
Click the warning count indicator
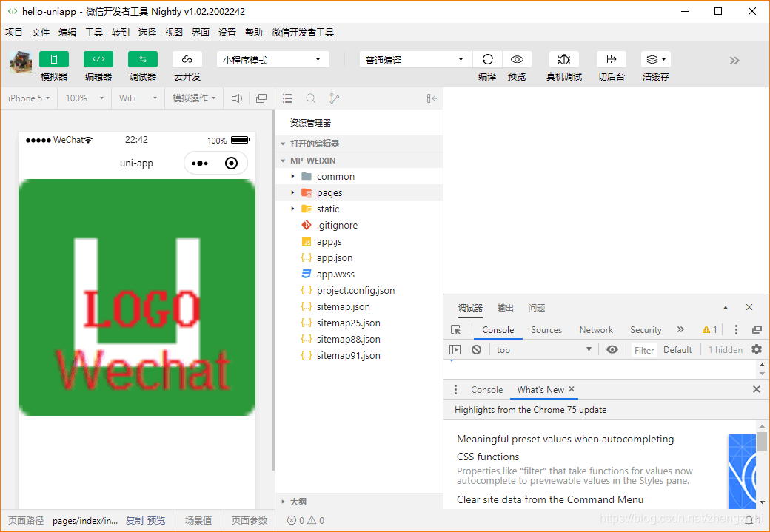click(x=709, y=329)
